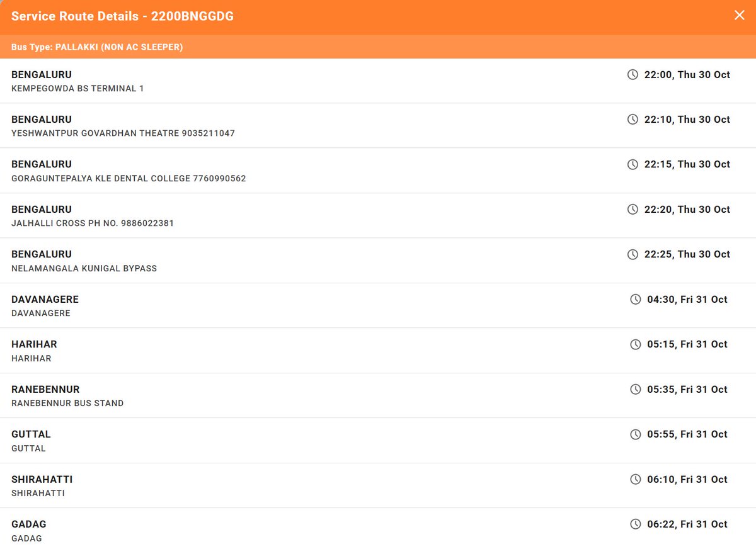Image resolution: width=756 pixels, height=549 pixels.
Task: Click the clock icon beside 22:25, Thu 30 Oct
Action: point(633,254)
